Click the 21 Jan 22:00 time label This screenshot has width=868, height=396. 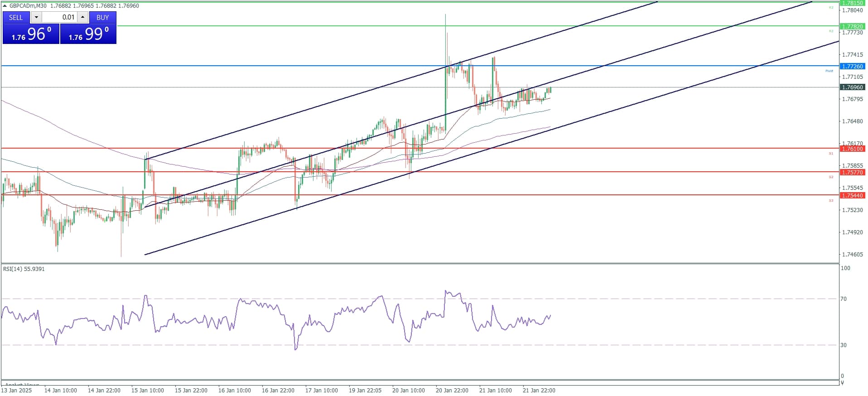coord(539,390)
